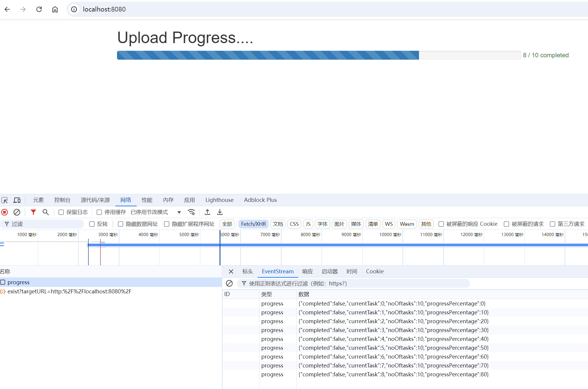The width and height of the screenshot is (588, 389).
Task: Open the 响应 tab in details
Action: [x=307, y=272]
